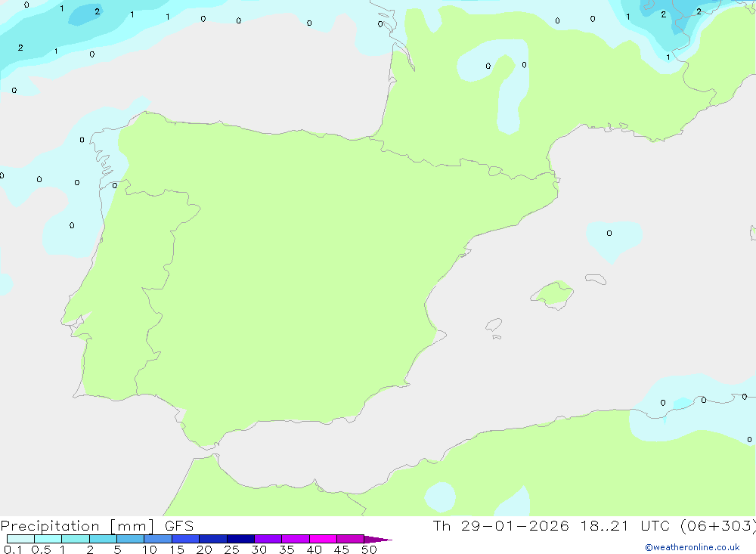Pick the 25–30 mm legend color swatch
756x554 pixels.
pos(240,539)
